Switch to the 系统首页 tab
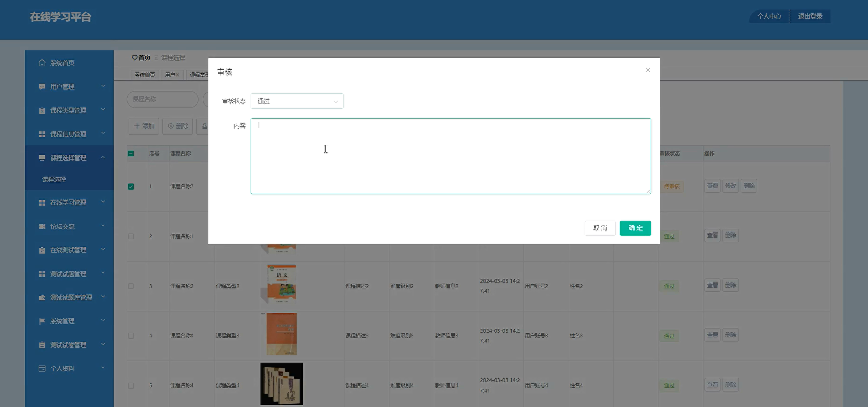The height and width of the screenshot is (407, 868). coord(145,75)
